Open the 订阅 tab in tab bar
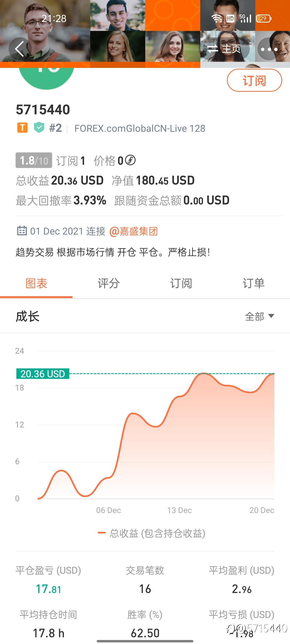The height and width of the screenshot is (644, 290). pos(181,283)
